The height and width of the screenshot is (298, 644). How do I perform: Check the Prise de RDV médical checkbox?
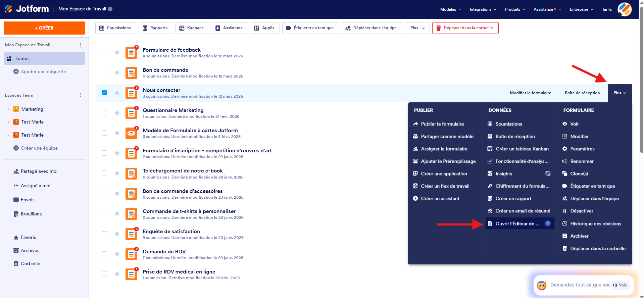[104, 274]
